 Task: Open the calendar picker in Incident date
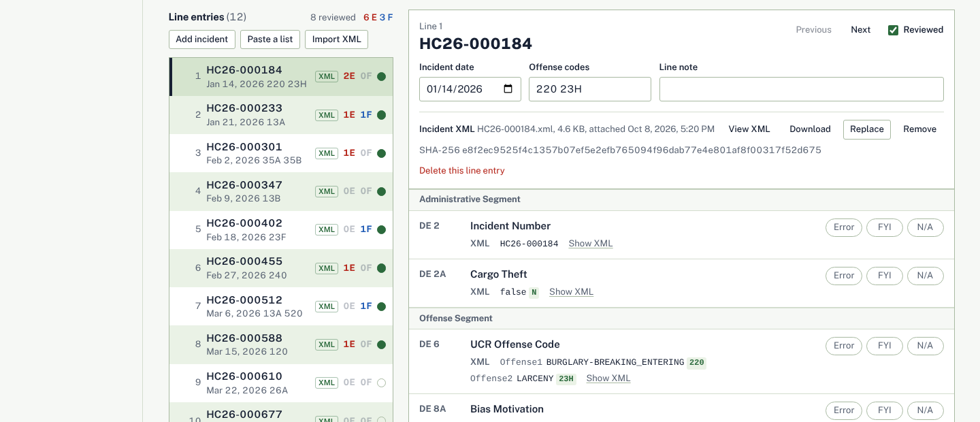tap(508, 89)
